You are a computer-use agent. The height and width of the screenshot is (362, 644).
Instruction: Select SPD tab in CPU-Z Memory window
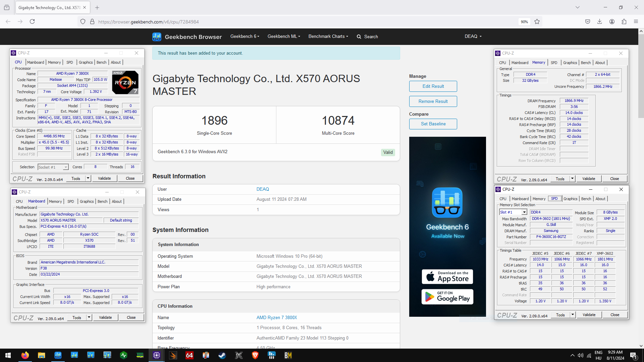click(554, 63)
